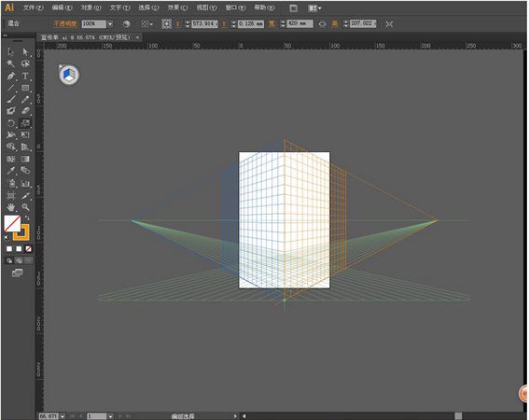Open the workspace arrangement dropdown in menu bar
The height and width of the screenshot is (420, 529).
[314, 8]
